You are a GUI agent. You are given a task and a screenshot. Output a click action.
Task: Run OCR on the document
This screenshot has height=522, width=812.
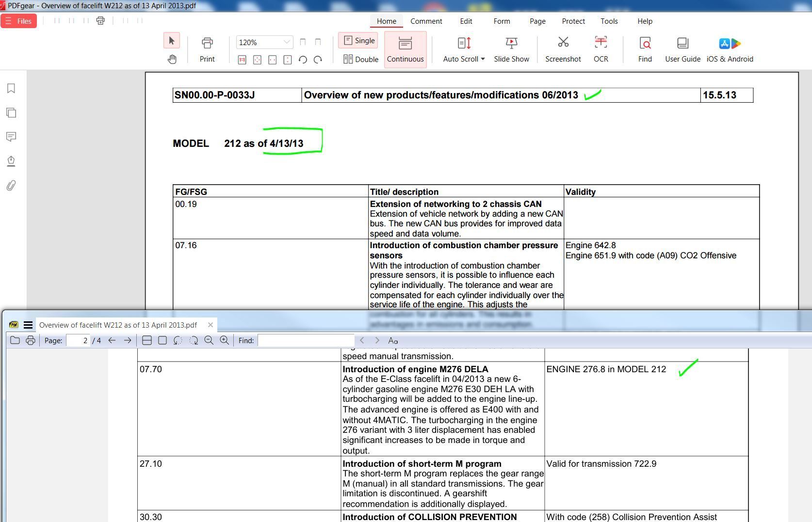601,49
